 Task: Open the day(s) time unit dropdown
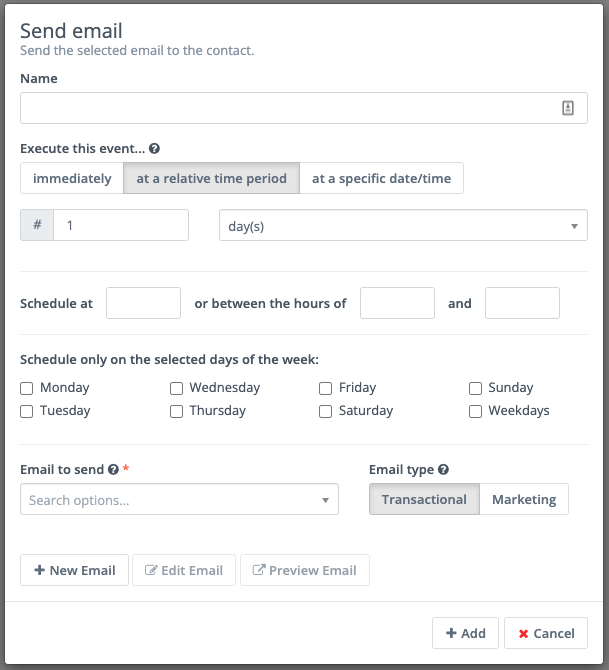pyautogui.click(x=403, y=226)
